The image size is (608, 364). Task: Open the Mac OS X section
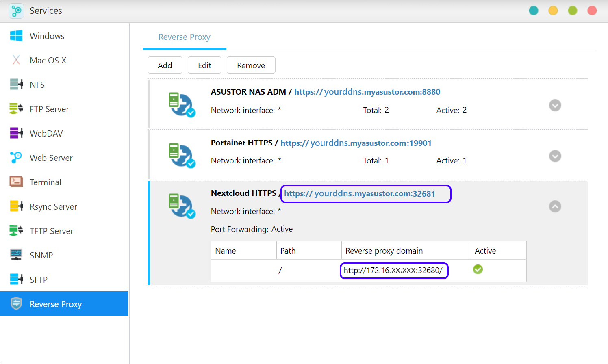(64, 60)
